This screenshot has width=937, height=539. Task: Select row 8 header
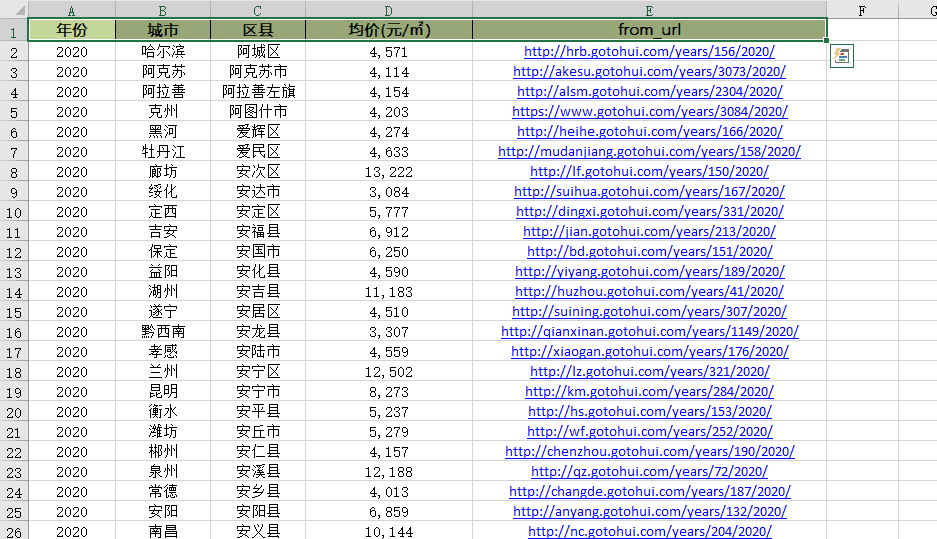pyautogui.click(x=14, y=173)
